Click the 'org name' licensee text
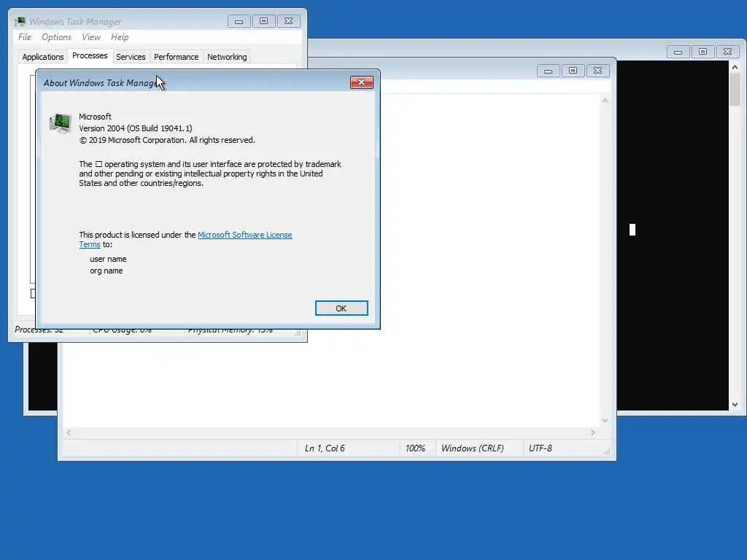 click(x=107, y=271)
